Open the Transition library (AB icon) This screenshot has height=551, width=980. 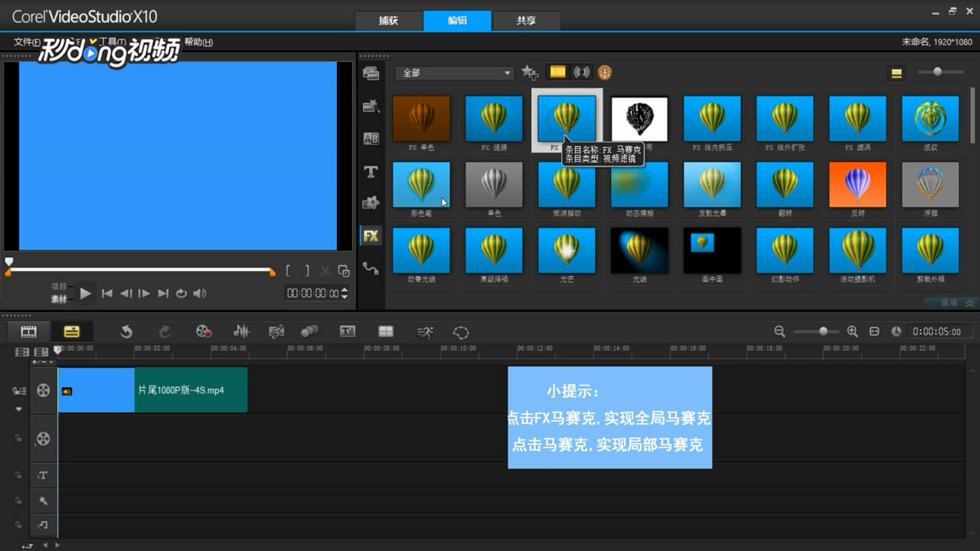tap(371, 139)
